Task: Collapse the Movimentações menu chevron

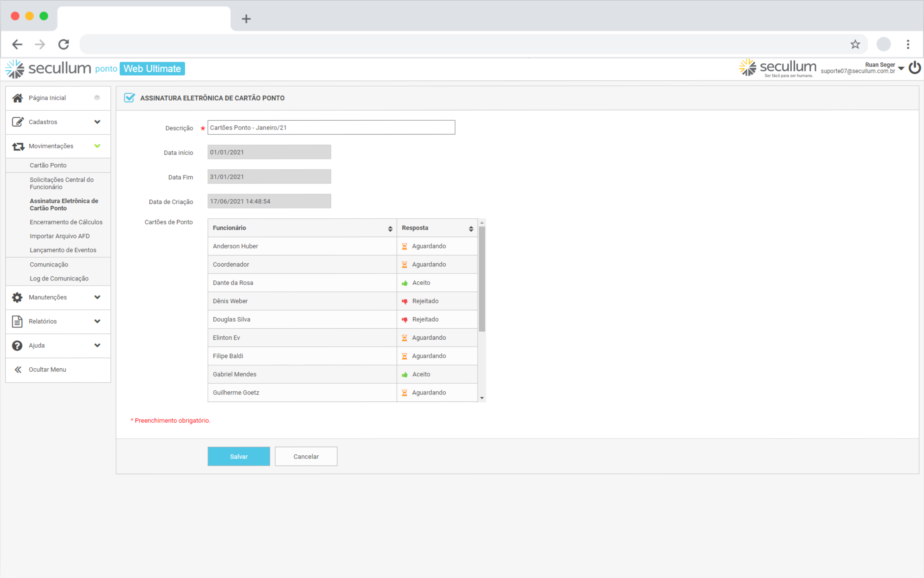Action: click(97, 146)
